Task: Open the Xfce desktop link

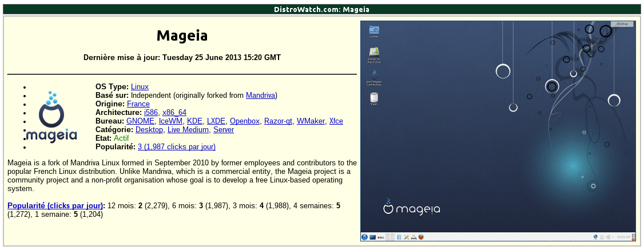Action: tap(336, 121)
